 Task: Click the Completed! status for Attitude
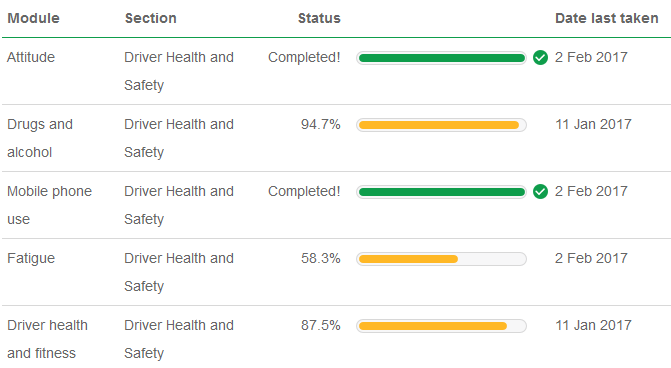click(304, 57)
